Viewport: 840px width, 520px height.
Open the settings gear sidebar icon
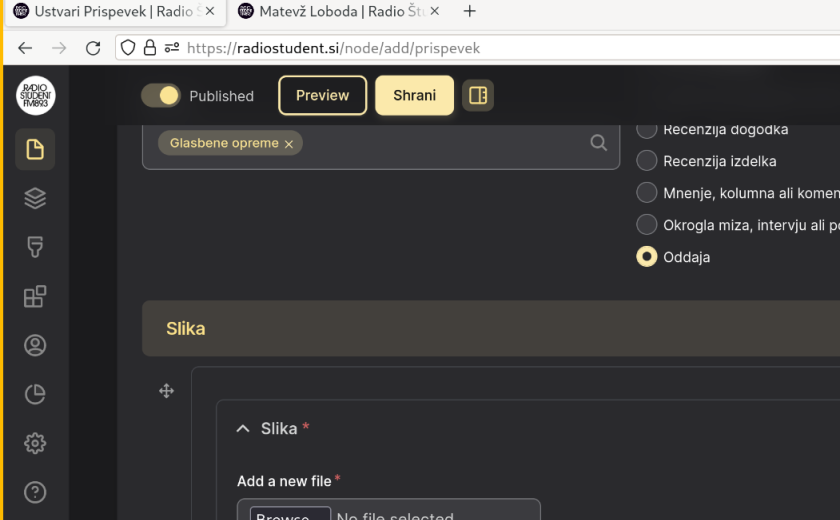(x=35, y=443)
